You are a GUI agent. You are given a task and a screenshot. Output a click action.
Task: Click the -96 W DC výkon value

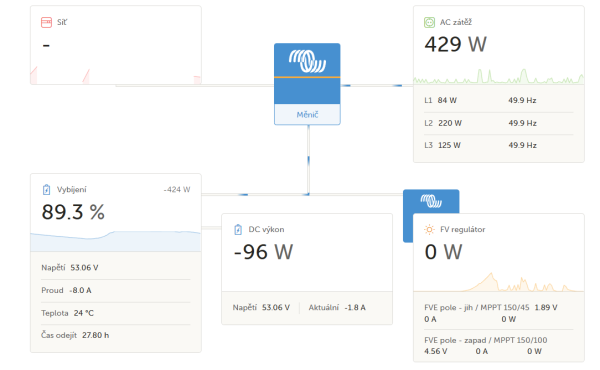pos(263,252)
